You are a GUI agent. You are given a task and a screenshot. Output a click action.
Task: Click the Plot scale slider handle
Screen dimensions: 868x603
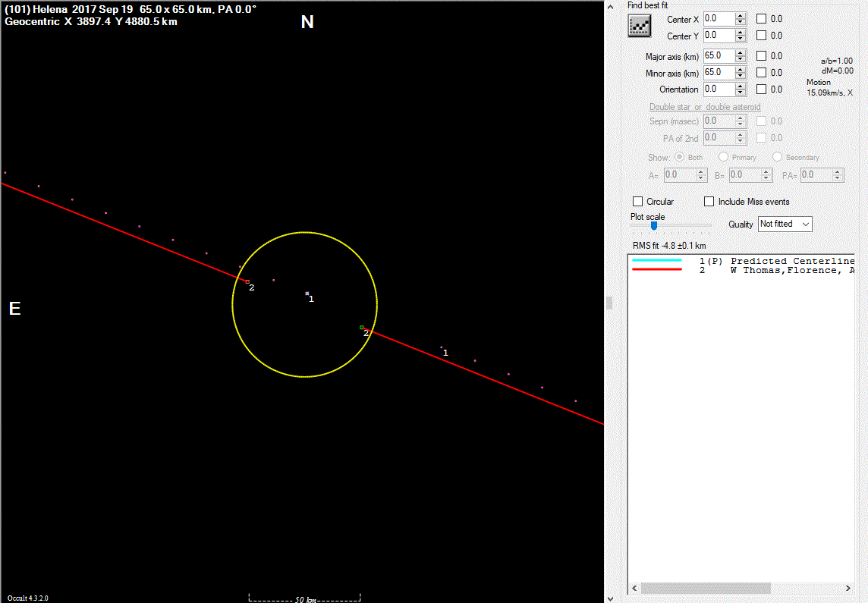pyautogui.click(x=654, y=226)
